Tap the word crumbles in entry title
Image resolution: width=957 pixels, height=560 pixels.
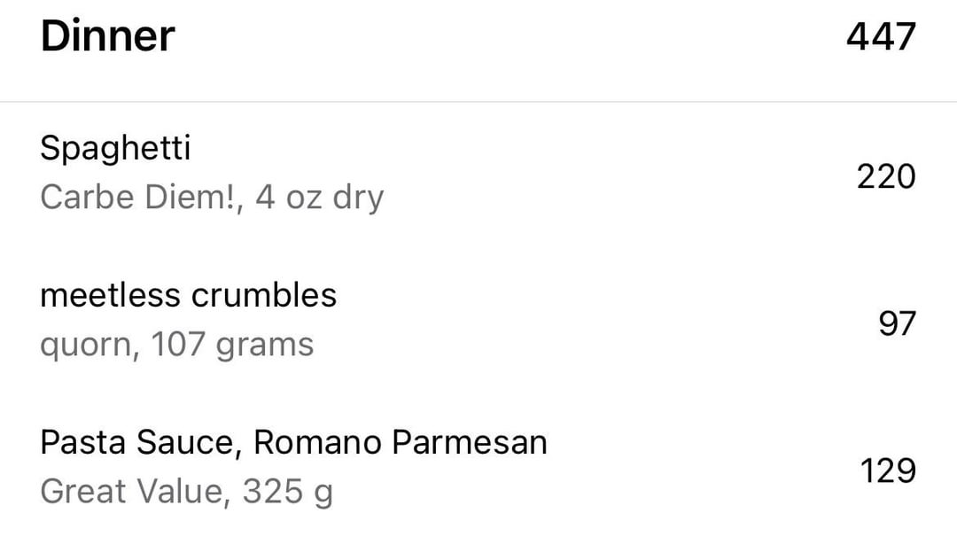264,295
